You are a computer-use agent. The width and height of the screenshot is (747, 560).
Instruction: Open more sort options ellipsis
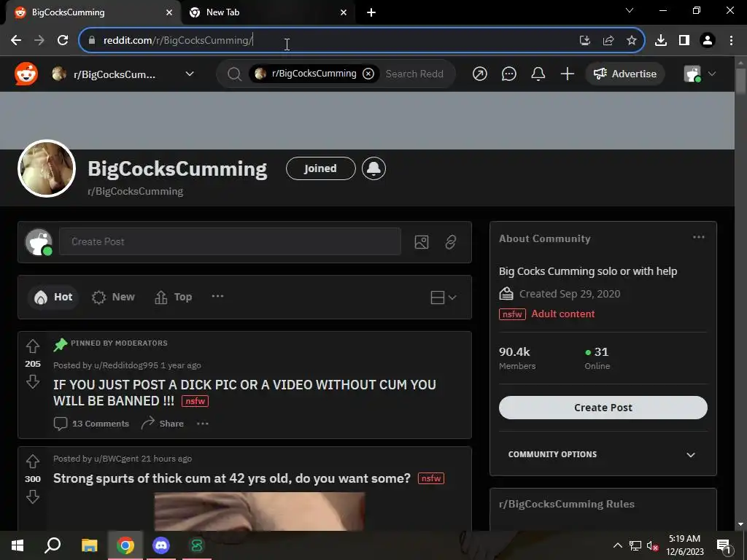point(217,296)
